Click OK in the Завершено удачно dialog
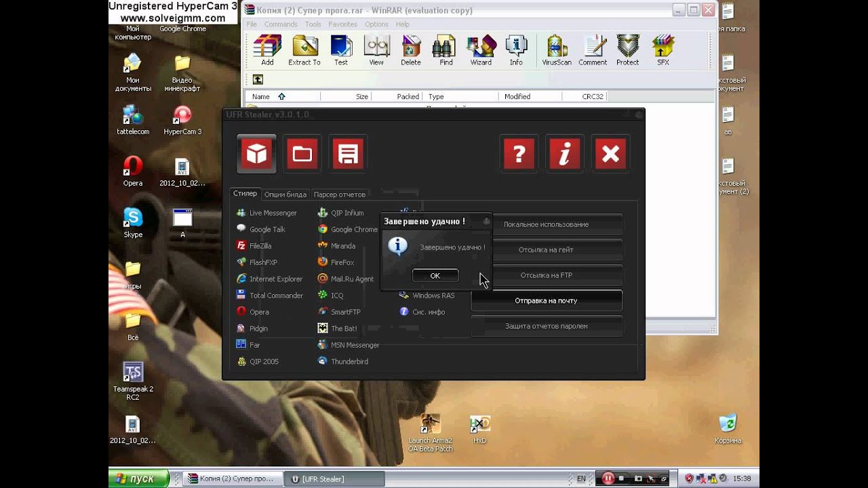 tap(435, 275)
